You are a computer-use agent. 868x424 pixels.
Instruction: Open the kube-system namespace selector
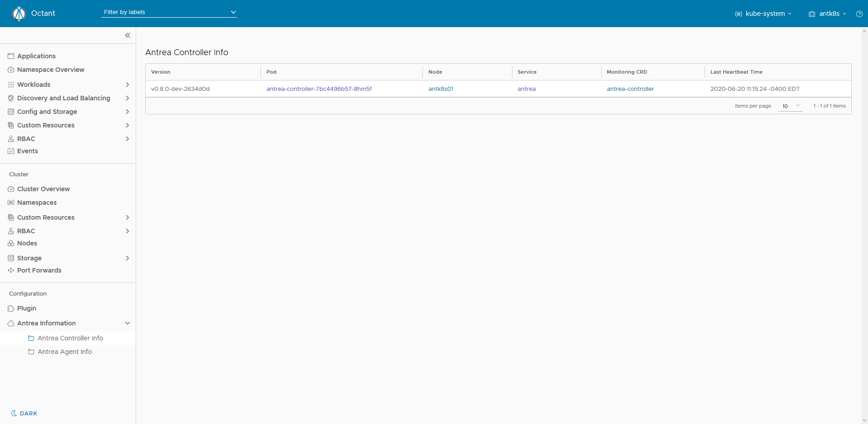click(x=764, y=14)
